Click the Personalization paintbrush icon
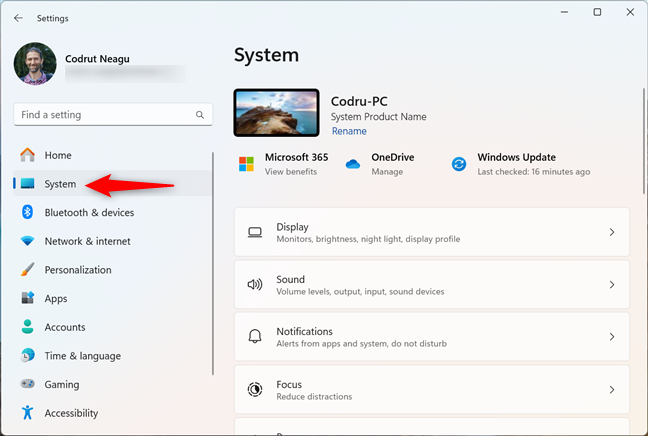 pos(28,269)
